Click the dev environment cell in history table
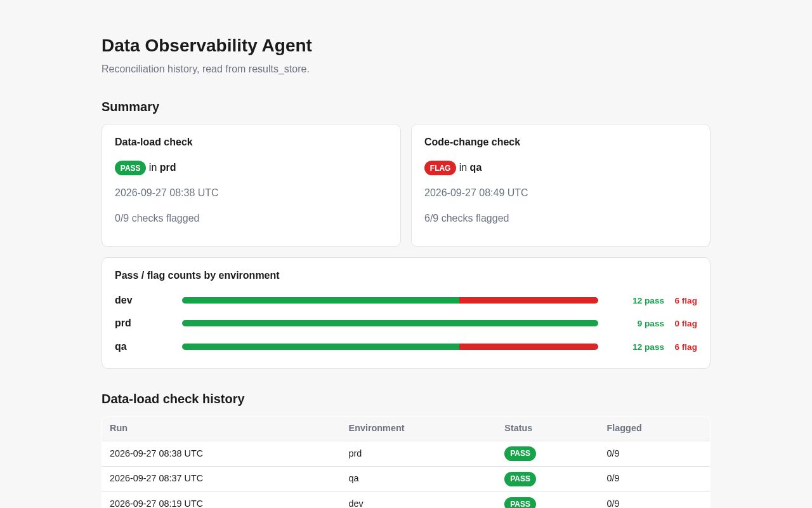The width and height of the screenshot is (812, 508). 356,503
